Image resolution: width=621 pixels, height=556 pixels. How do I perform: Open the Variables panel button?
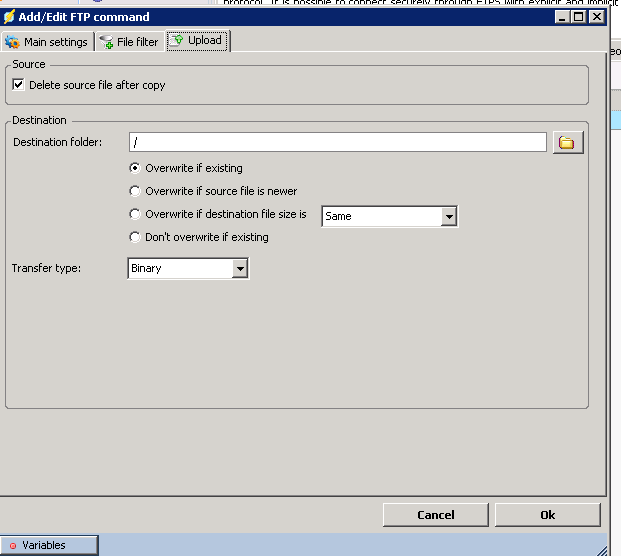tap(50, 545)
